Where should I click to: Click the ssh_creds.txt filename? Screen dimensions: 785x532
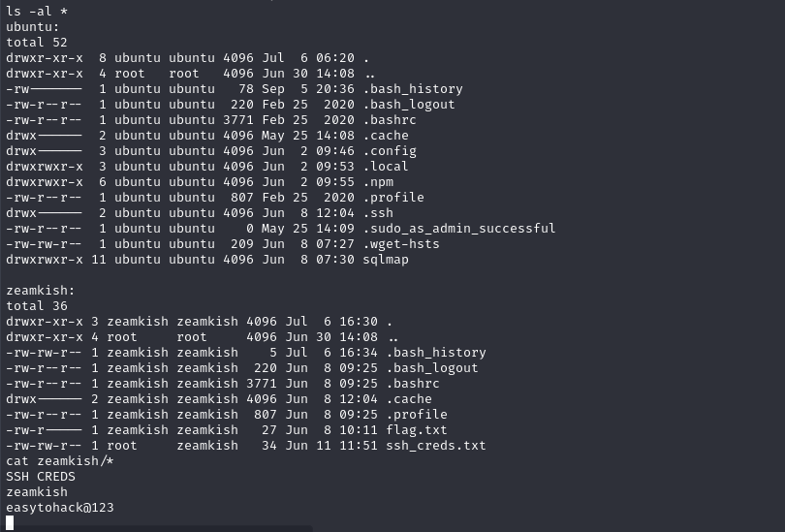[x=435, y=446]
